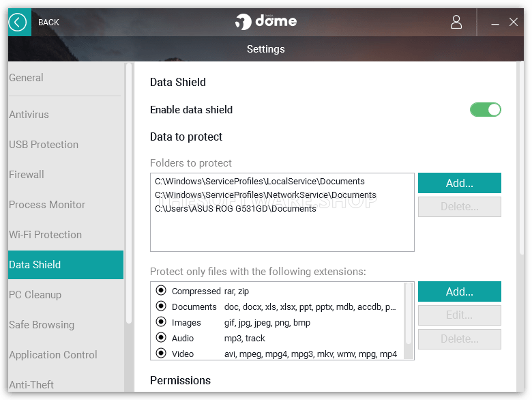This screenshot has height=400, width=532.
Task: Select the Video extensions radio button
Action: tap(161, 353)
